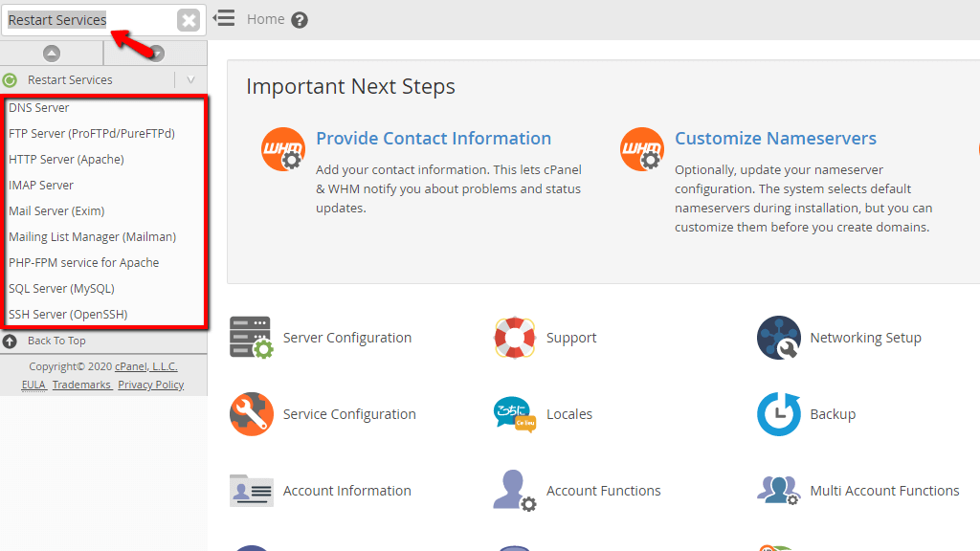Open the Trademarks link
Screen dimensions: 980x551
pyautogui.click(x=82, y=385)
